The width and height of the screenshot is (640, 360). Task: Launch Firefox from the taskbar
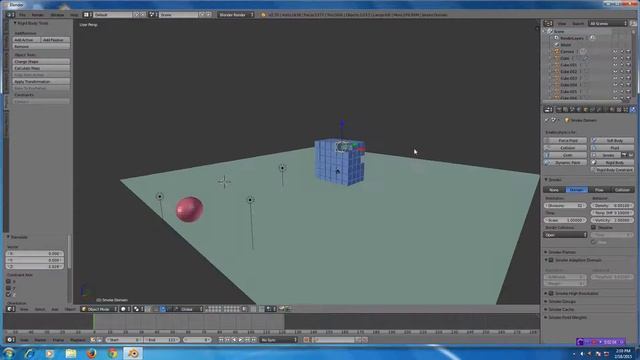pos(91,353)
